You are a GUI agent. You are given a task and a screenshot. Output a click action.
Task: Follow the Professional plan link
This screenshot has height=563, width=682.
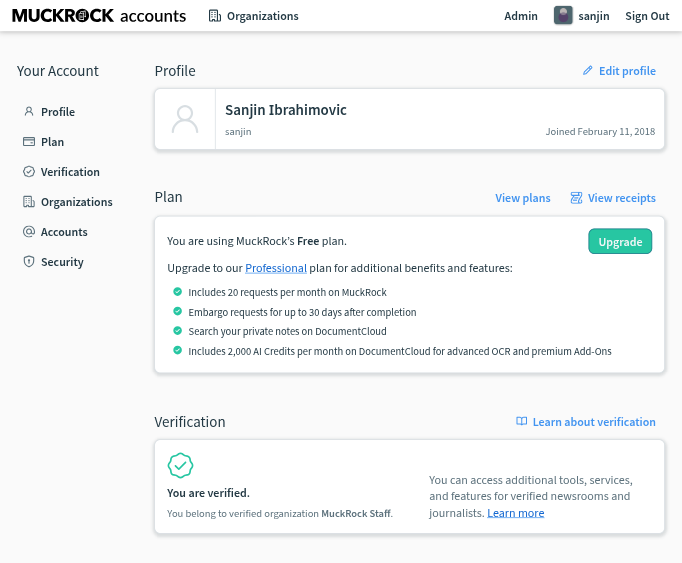[x=276, y=268]
